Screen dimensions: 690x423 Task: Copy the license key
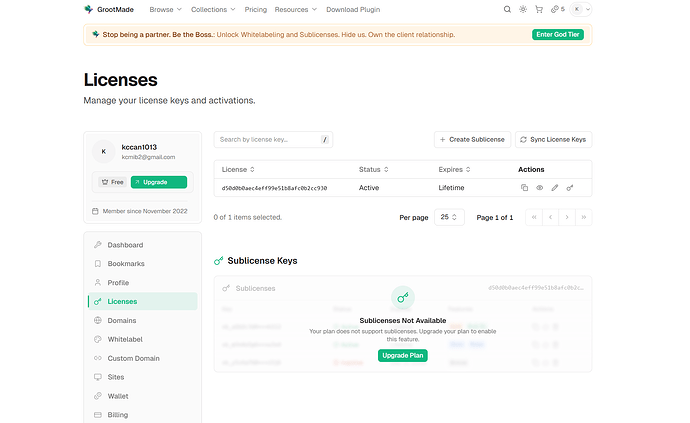click(524, 187)
